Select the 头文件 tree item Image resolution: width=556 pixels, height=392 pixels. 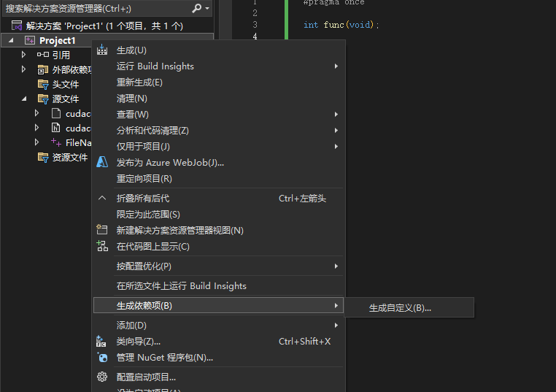(x=65, y=84)
